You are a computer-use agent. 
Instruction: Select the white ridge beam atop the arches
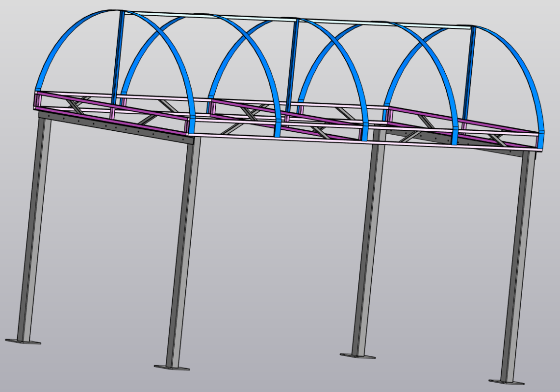297,20
